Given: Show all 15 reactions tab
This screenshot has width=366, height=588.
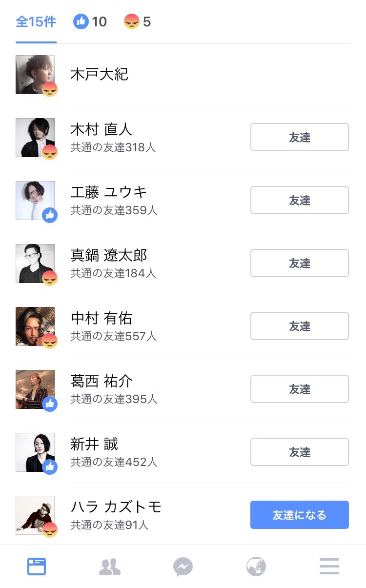Looking at the screenshot, I should pyautogui.click(x=36, y=22).
